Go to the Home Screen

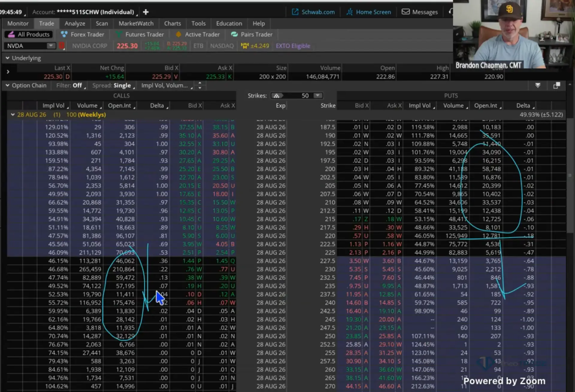click(369, 12)
